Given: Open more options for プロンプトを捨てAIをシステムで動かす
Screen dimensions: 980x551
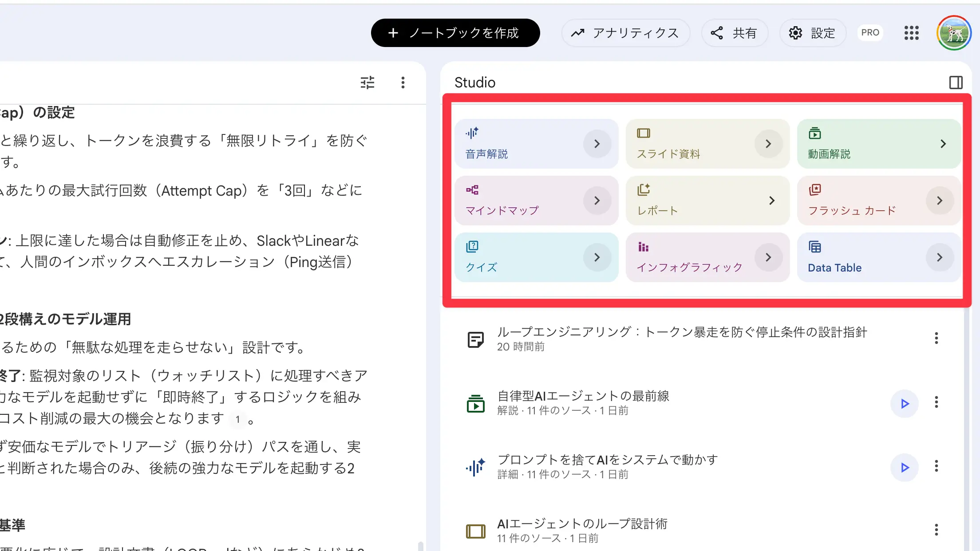Looking at the screenshot, I should pos(937,466).
